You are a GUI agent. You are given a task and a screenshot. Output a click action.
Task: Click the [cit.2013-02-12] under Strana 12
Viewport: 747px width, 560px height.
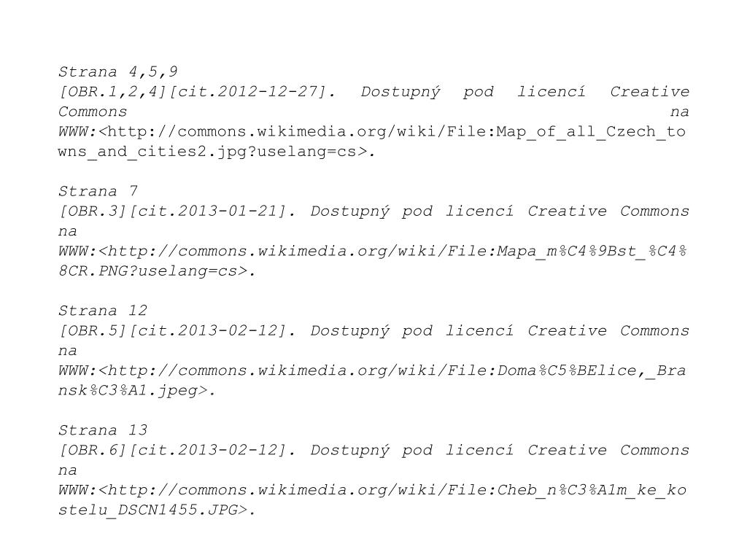click(208, 331)
